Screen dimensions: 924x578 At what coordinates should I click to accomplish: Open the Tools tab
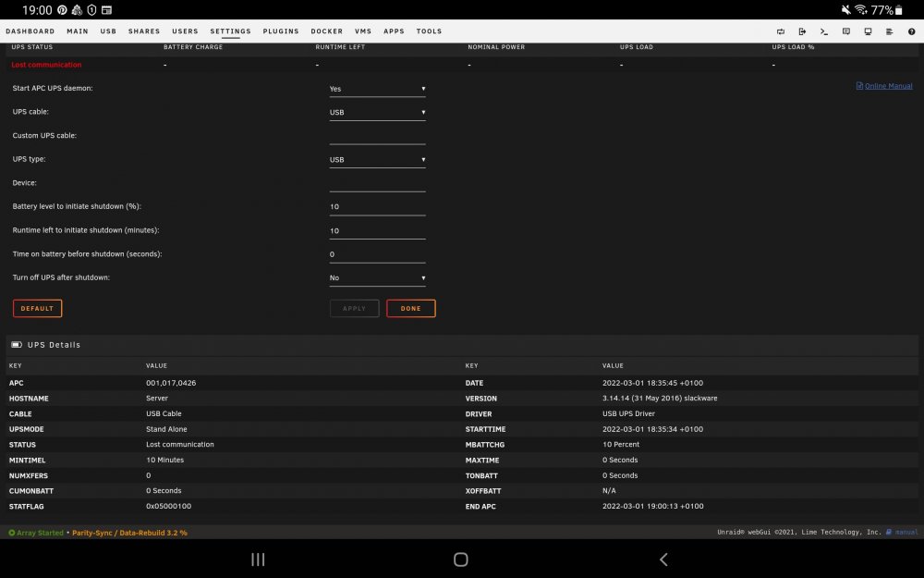(429, 31)
